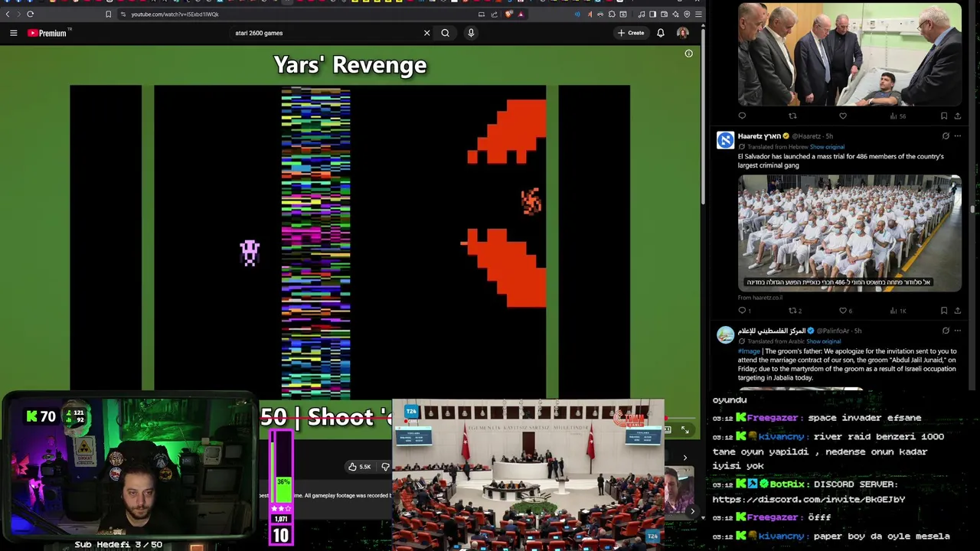This screenshot has width=980, height=551.
Task: Open the Discord invite link in chat
Action: pyautogui.click(x=808, y=499)
